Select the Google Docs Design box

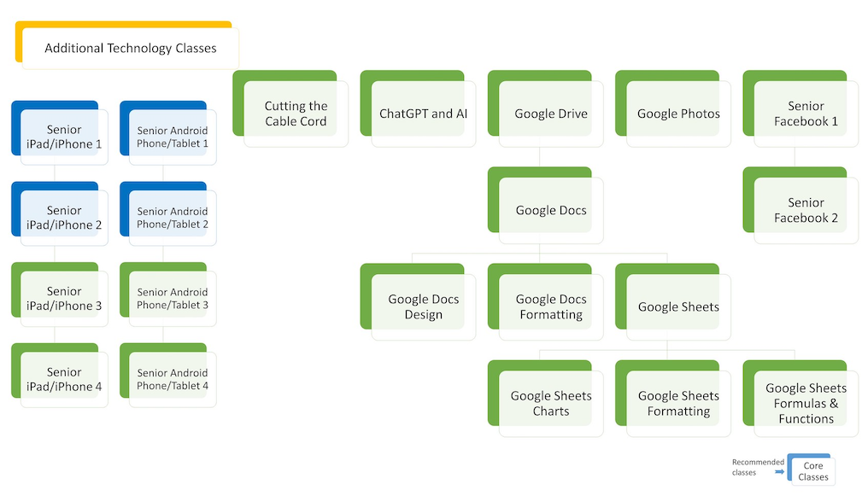click(418, 302)
